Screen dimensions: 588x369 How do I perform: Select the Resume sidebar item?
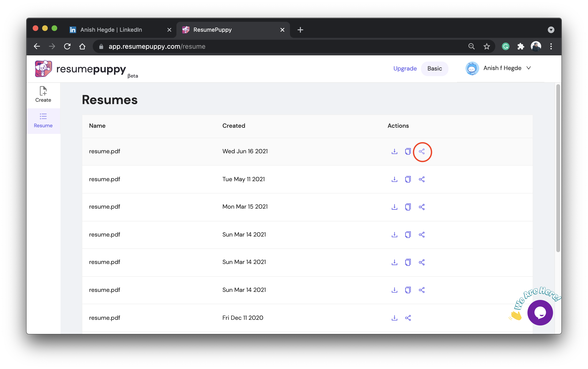click(43, 121)
